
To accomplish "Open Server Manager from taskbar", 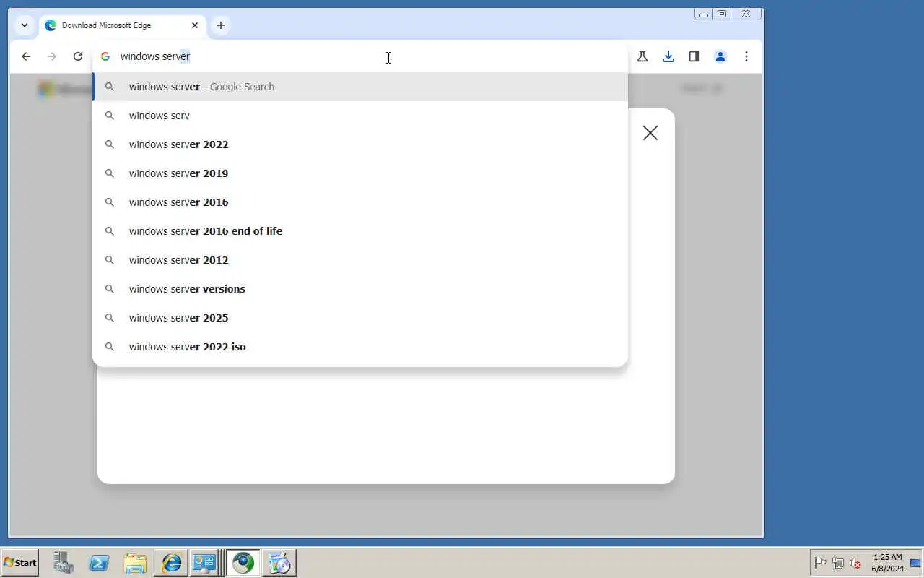I will click(x=64, y=562).
